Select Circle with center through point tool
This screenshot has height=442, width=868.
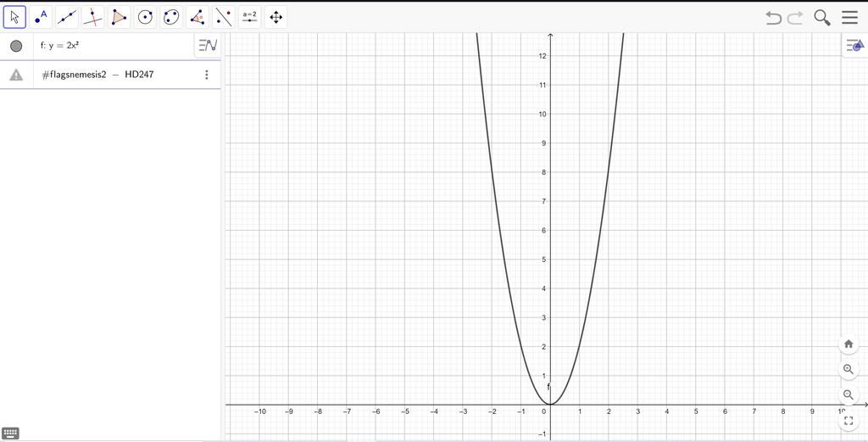coord(145,17)
